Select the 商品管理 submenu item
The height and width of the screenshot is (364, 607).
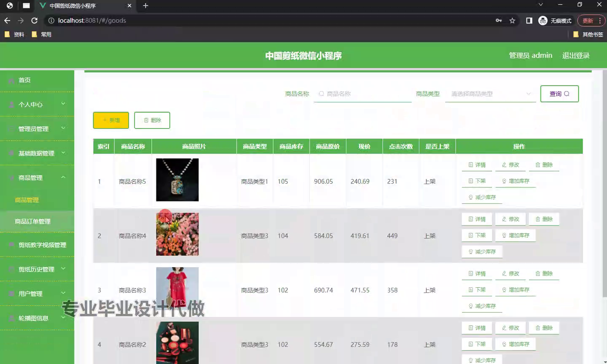37,200
